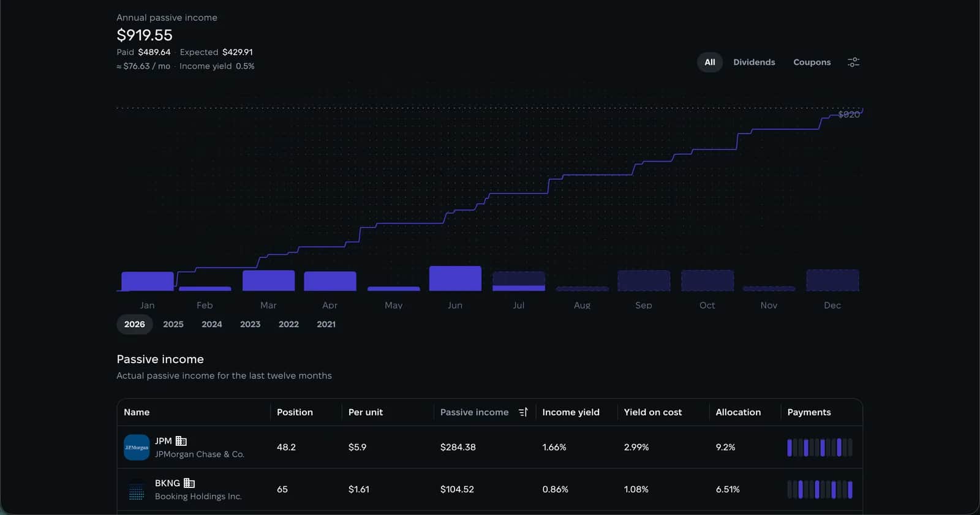Click the $920 chart line label
Screen dimensions: 980x515
click(849, 115)
